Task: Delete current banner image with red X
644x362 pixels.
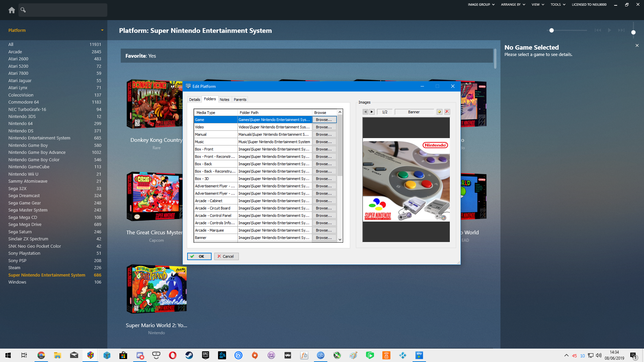Action: 447,112
